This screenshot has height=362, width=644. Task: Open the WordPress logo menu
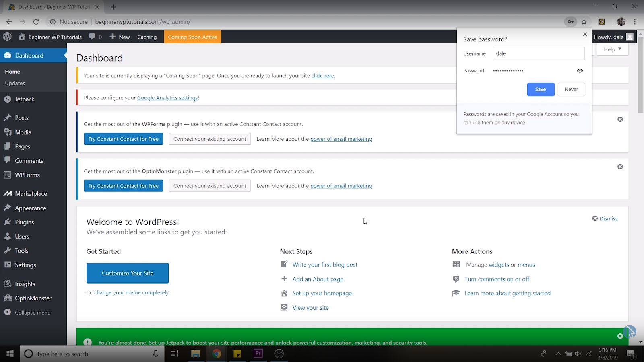7,37
